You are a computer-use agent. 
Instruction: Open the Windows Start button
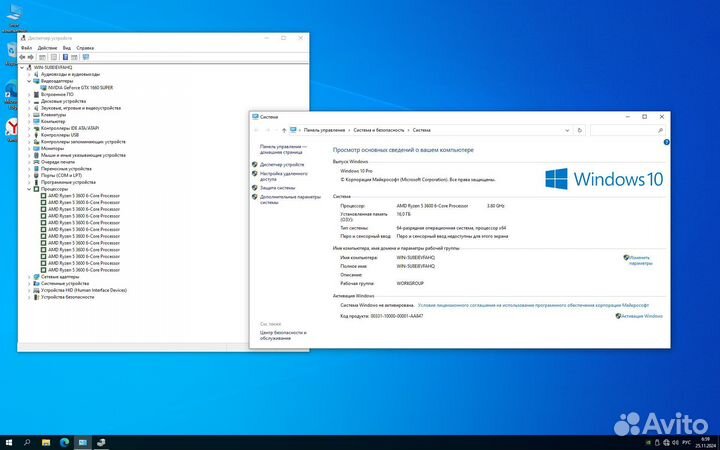click(x=9, y=443)
